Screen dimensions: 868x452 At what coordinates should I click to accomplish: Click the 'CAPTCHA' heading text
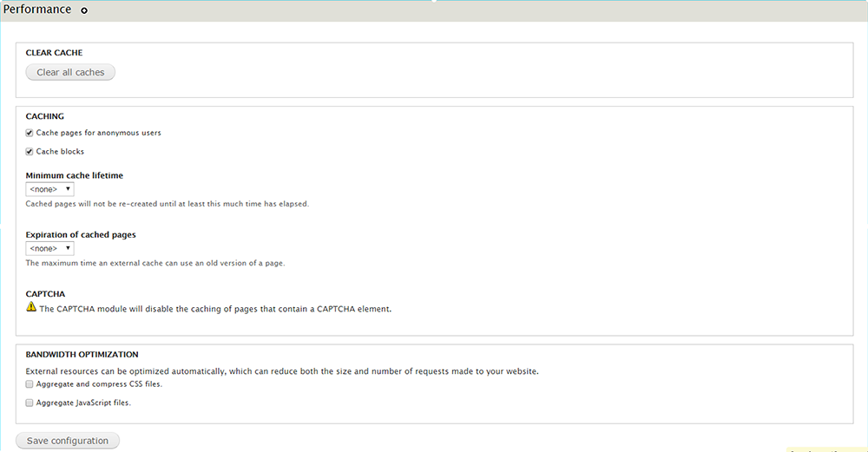point(45,294)
